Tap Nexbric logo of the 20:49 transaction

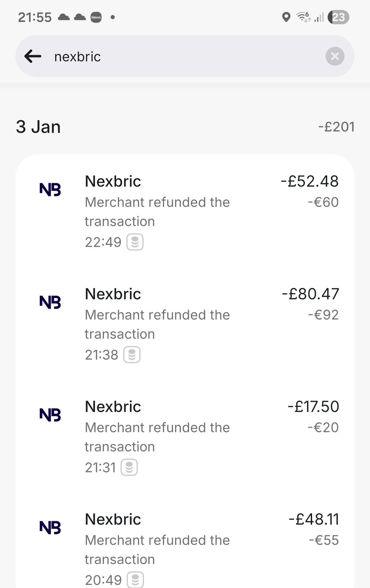click(50, 527)
